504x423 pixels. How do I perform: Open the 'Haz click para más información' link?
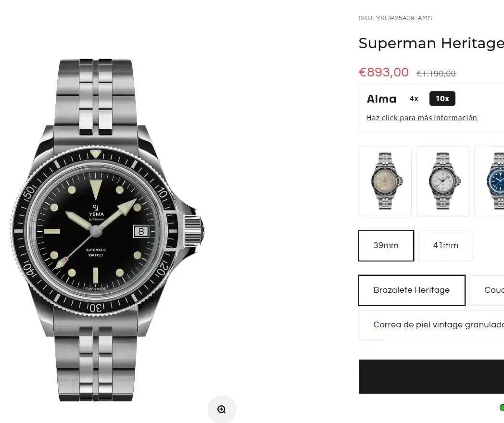pos(421,118)
